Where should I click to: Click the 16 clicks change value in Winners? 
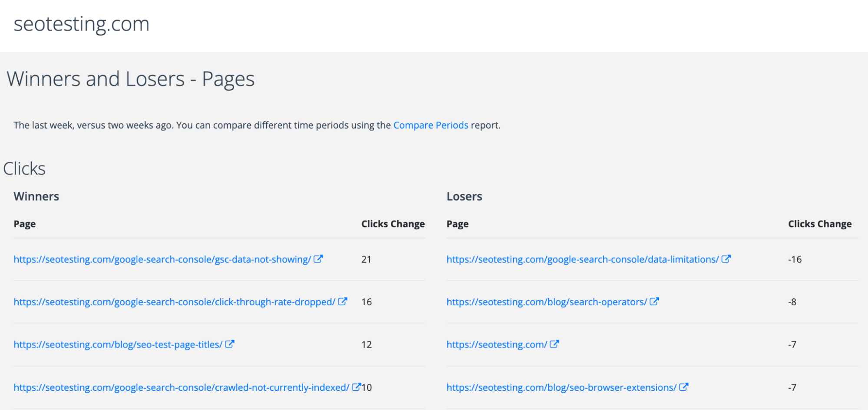pyautogui.click(x=366, y=302)
